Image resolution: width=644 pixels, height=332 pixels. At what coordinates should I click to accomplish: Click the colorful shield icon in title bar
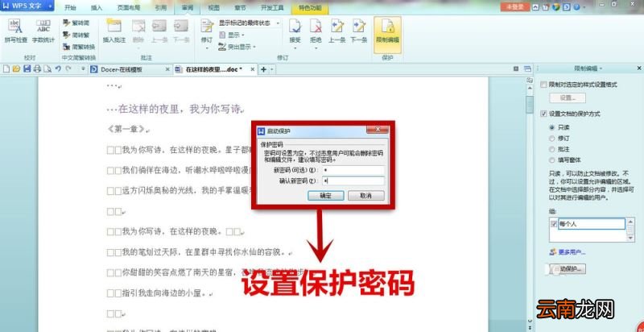pos(556,7)
